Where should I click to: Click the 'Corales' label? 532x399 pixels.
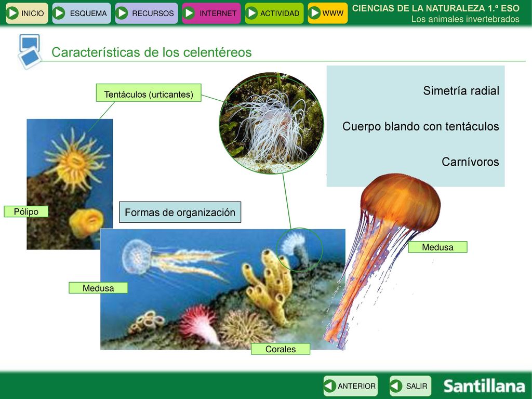click(x=281, y=349)
